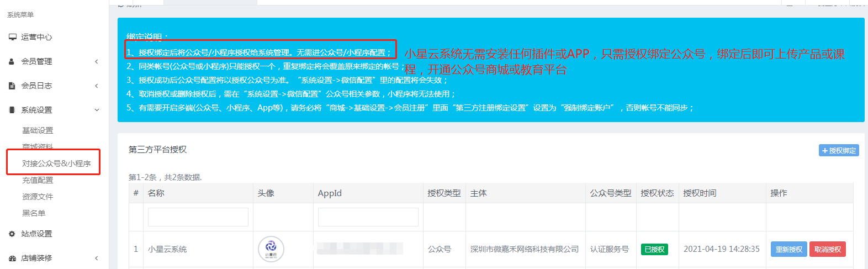This screenshot has width=868, height=269.
Task: Click the document icon beside 会员日志
Action: pyautogui.click(x=12, y=86)
